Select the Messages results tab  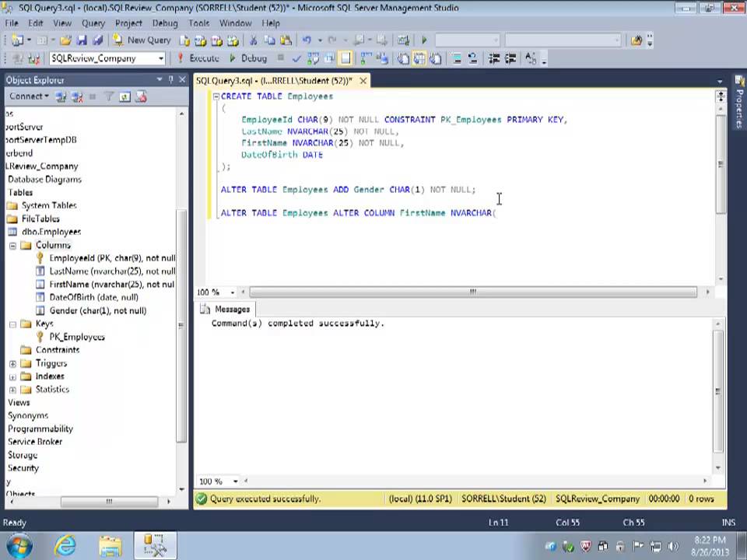(x=226, y=310)
